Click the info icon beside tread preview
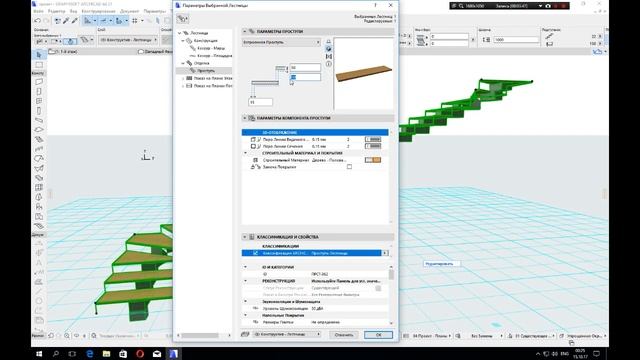This screenshot has width=640, height=360. click(329, 64)
